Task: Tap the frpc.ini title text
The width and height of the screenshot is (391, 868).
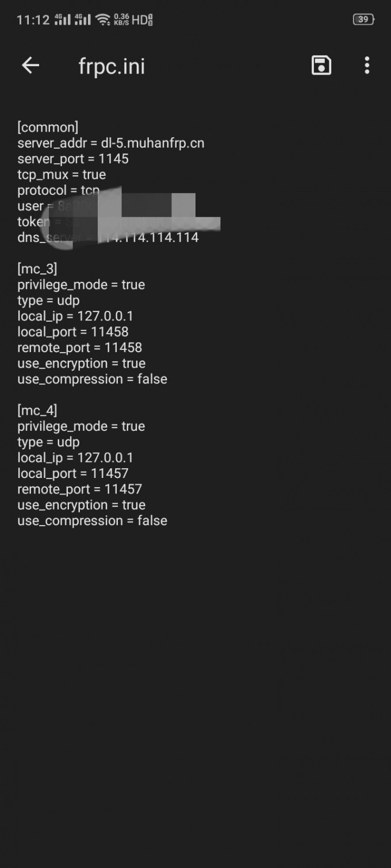Action: [112, 67]
